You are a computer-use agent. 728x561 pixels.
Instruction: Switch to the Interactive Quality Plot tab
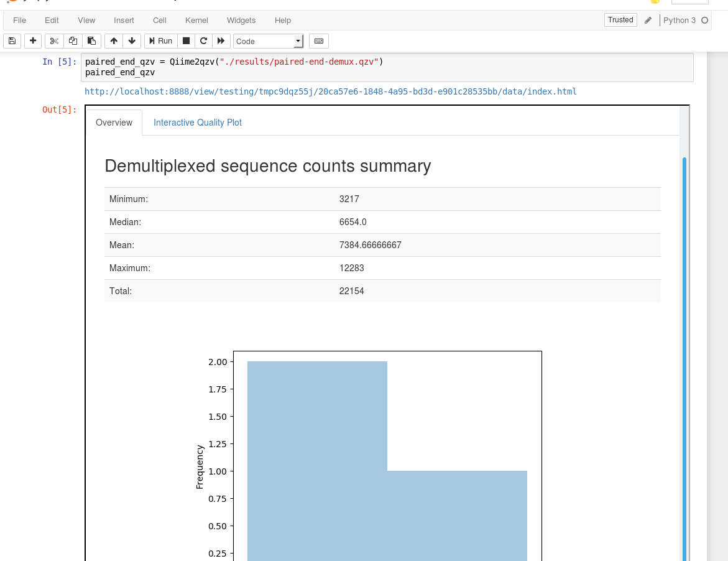197,123
